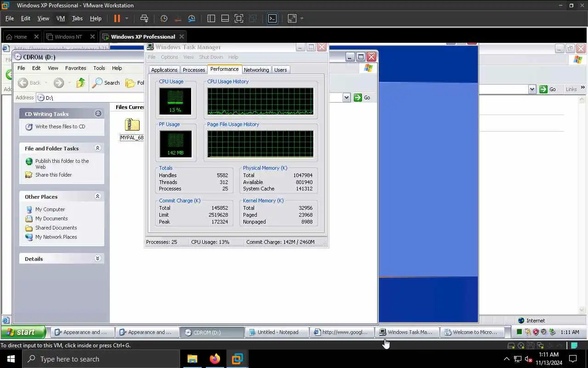Open the Shut Down menu in Task Manager
Image resolution: width=588 pixels, height=368 pixels.
click(211, 57)
